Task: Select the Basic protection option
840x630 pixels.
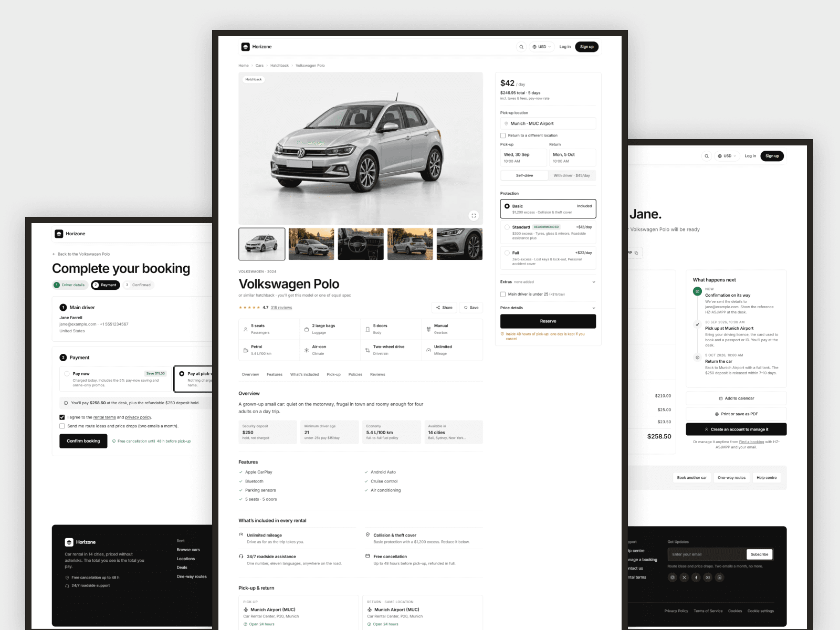Action: tap(548, 208)
